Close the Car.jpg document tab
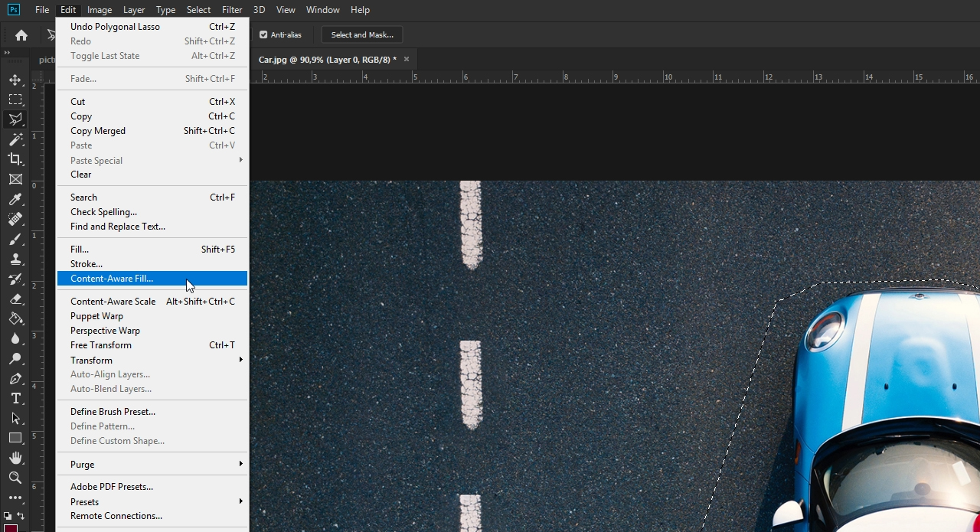This screenshot has width=980, height=532. tap(407, 59)
